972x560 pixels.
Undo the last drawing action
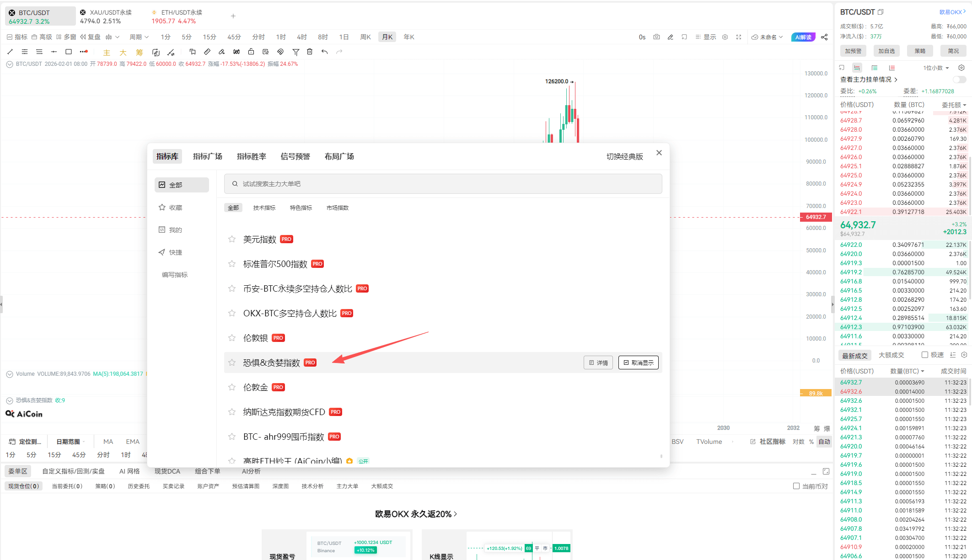325,52
